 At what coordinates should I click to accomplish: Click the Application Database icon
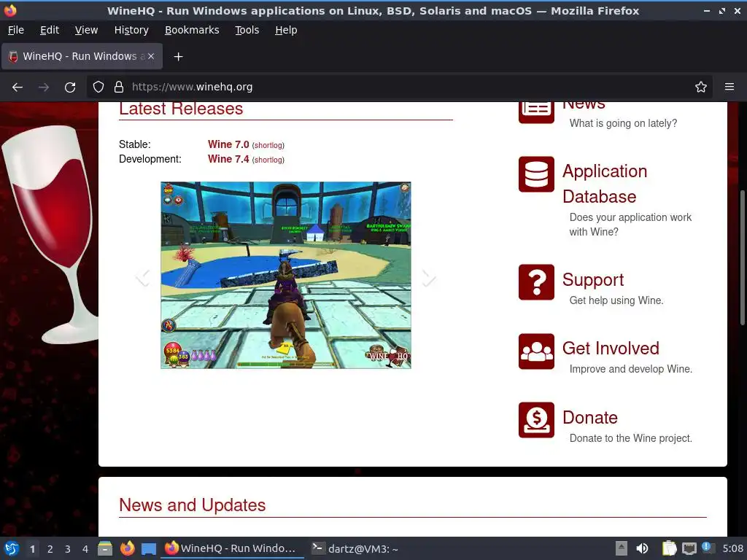click(536, 174)
